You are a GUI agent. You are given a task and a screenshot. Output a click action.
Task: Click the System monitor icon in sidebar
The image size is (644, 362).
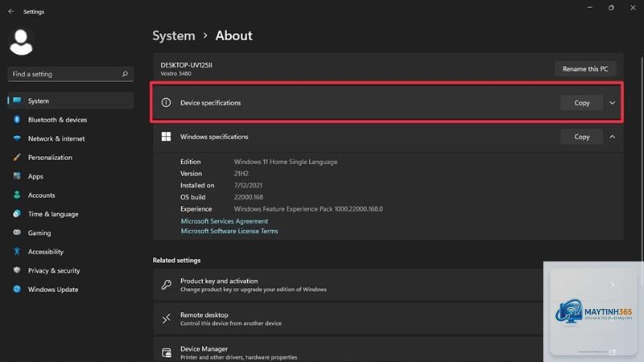[x=17, y=101]
